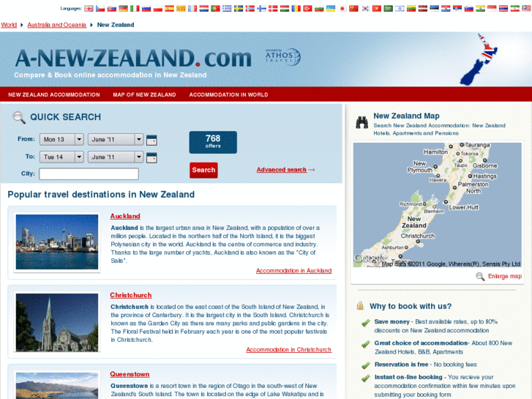
Task: Open the Advanced search link
Action: click(x=282, y=170)
